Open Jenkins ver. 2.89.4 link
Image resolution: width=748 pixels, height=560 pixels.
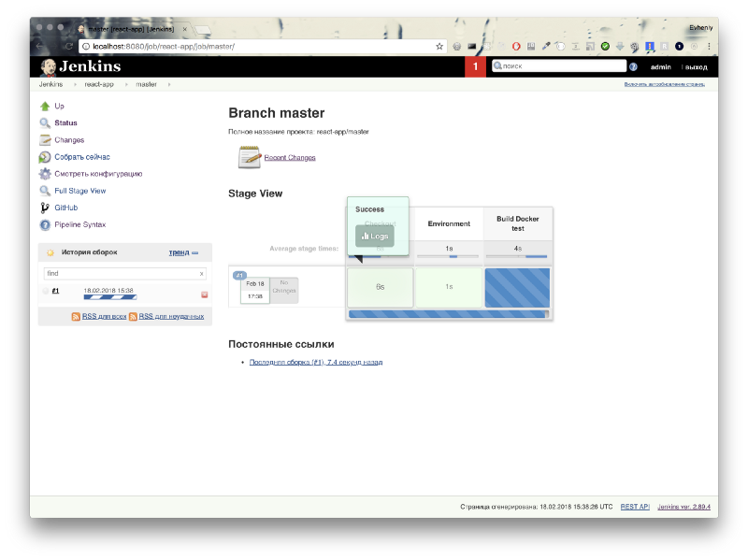[683, 507]
